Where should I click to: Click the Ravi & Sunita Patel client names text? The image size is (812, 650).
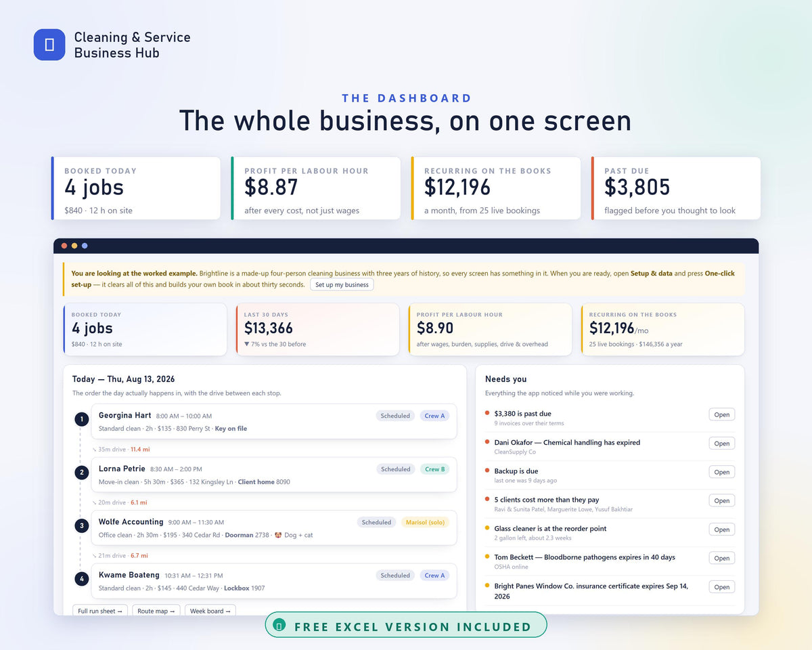tap(563, 509)
